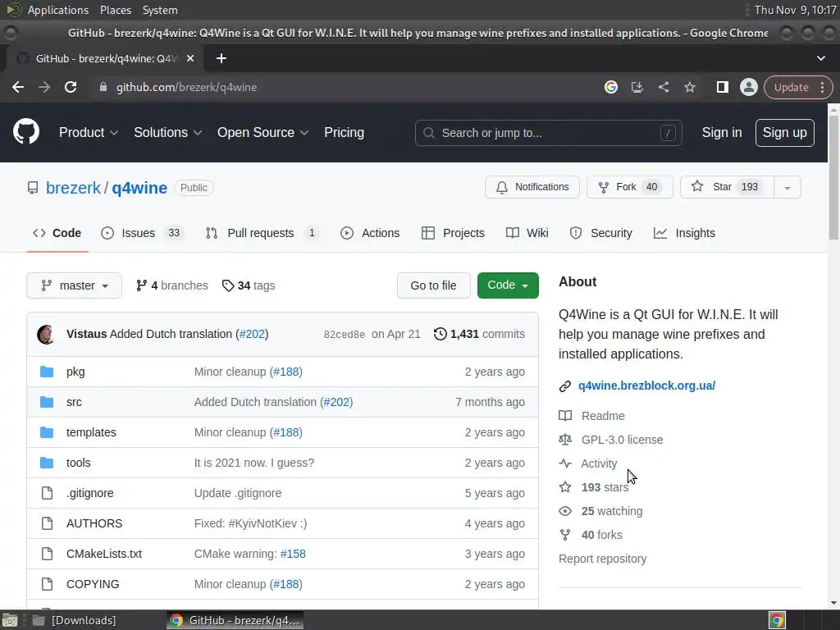Viewport: 840px width, 630px height.
Task: Click the GPL-3.0 license link
Action: (622, 440)
